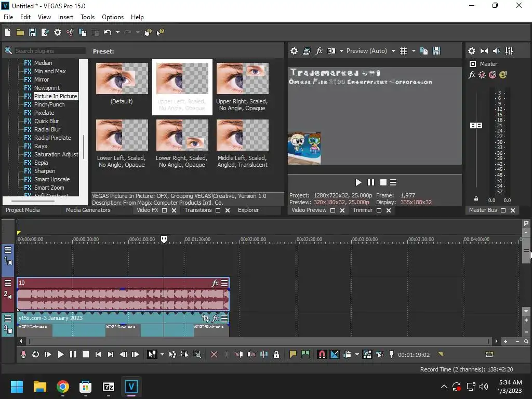Open File Explorer from the taskbar
Screen dimensions: 532x399
pos(39,387)
